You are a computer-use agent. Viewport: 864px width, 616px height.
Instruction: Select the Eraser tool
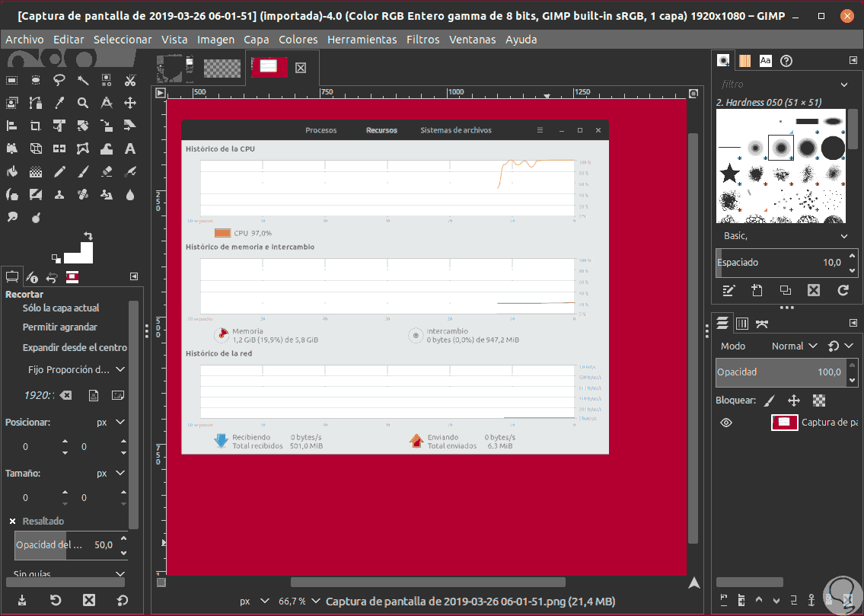pyautogui.click(x=107, y=172)
